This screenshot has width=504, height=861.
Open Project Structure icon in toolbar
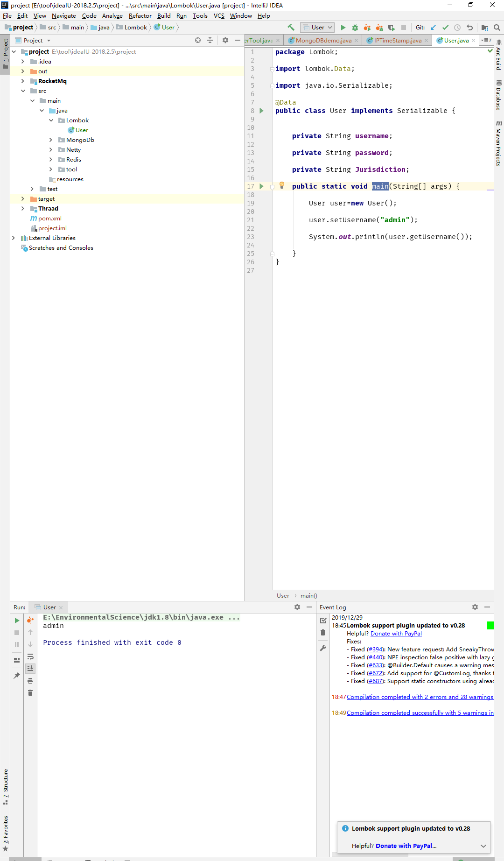coord(485,28)
